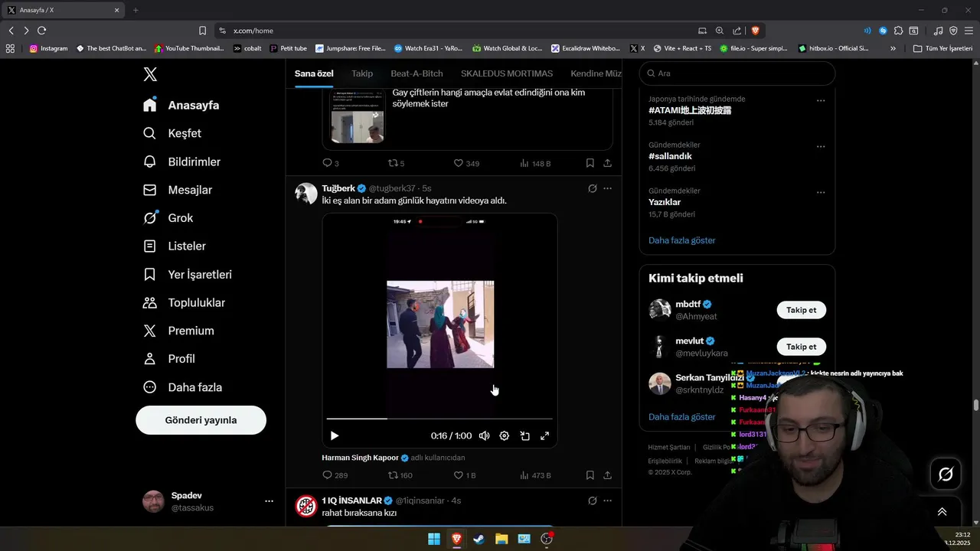Viewport: 980px width, 551px height.
Task: Reload the page in browser toolbar
Action: pyautogui.click(x=41, y=31)
